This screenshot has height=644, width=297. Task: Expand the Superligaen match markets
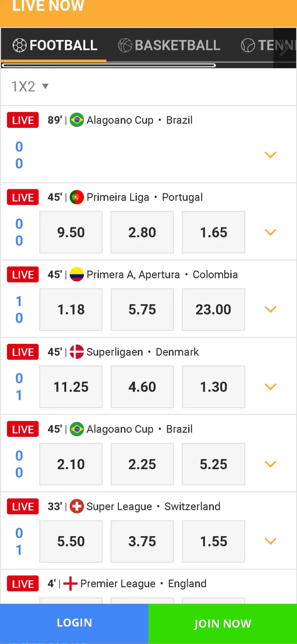coord(270,387)
